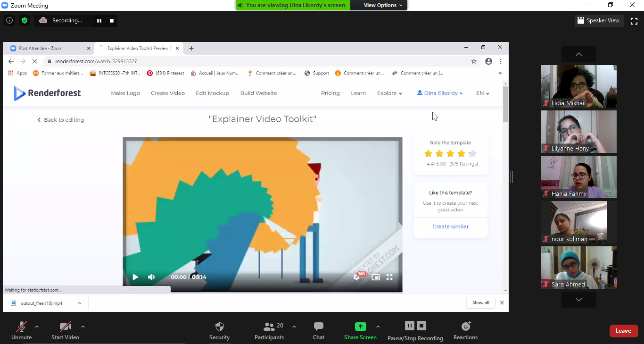Turn on the camera with Start Video
This screenshot has height=344, width=644.
[x=65, y=327]
